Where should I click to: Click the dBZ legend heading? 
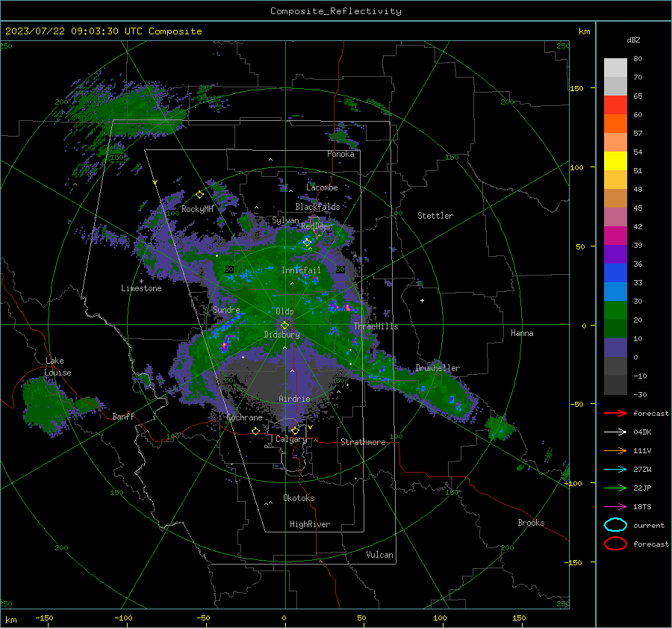click(x=633, y=40)
